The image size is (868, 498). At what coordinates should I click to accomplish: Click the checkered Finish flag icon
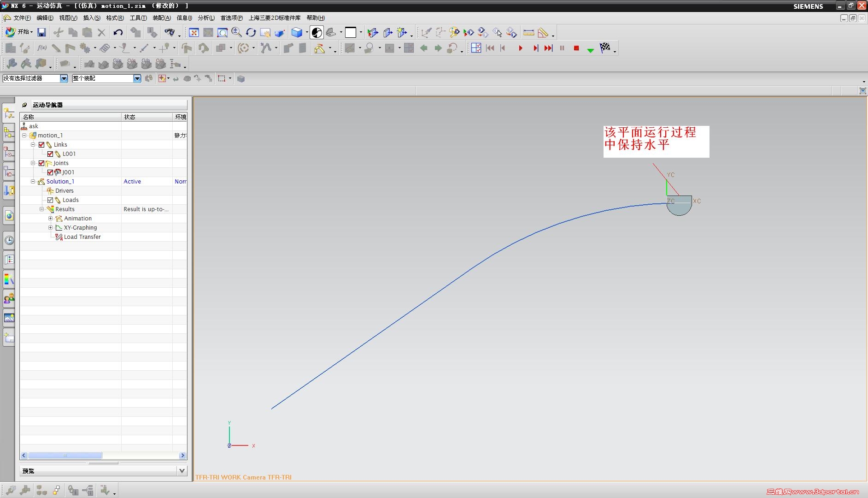click(605, 47)
